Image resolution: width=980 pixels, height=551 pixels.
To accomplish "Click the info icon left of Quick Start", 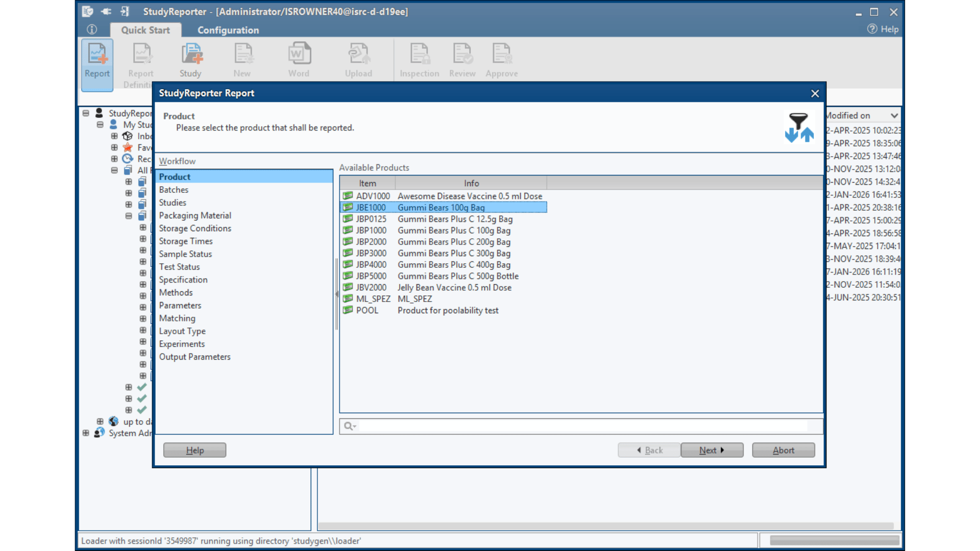I will (92, 30).
